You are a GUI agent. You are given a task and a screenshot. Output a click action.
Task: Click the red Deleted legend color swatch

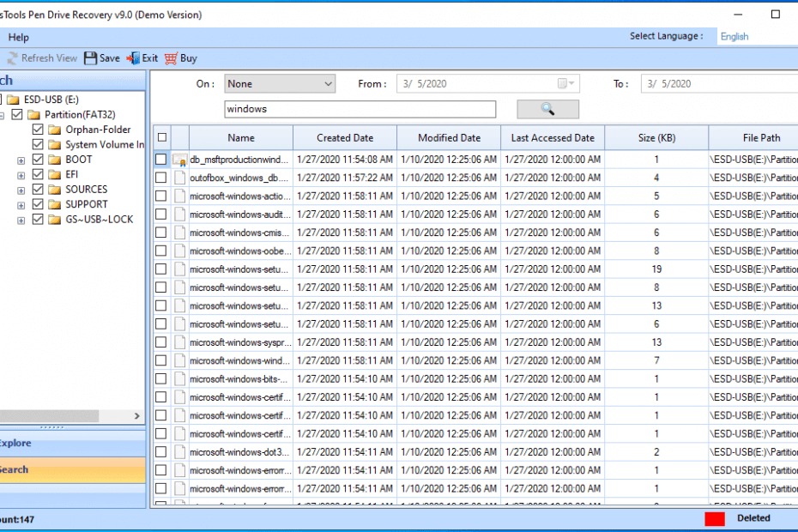(x=715, y=518)
